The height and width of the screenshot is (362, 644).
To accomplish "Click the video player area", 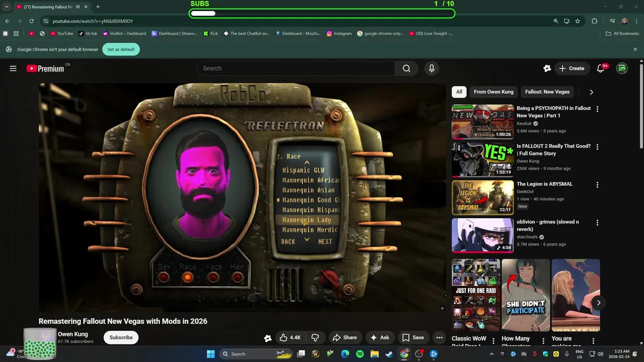I will coord(242,198).
